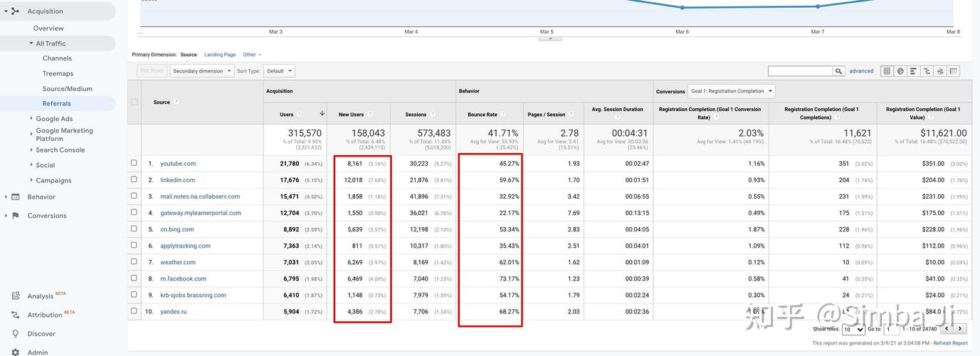Go to the next page of results arrow
Screen dimensions: 980x356
click(960, 329)
